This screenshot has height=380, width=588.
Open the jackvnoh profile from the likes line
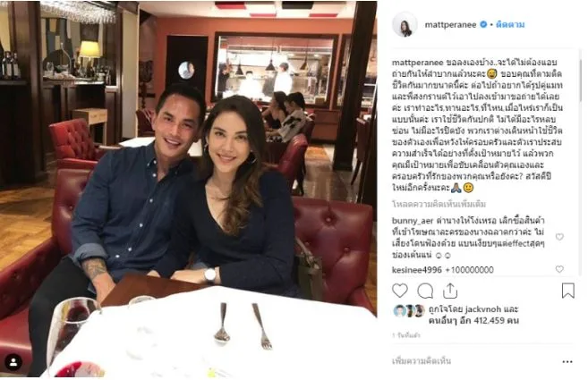(x=481, y=309)
